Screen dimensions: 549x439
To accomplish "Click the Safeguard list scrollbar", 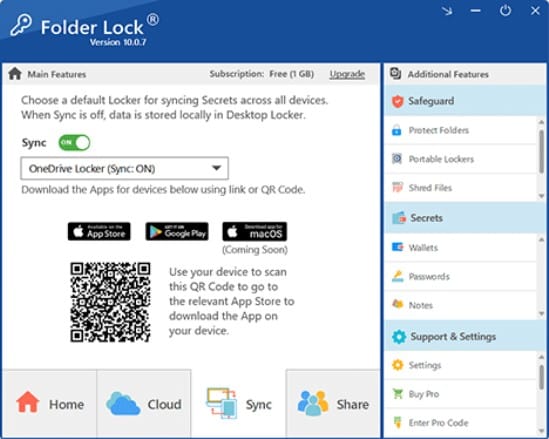I will click(x=541, y=151).
